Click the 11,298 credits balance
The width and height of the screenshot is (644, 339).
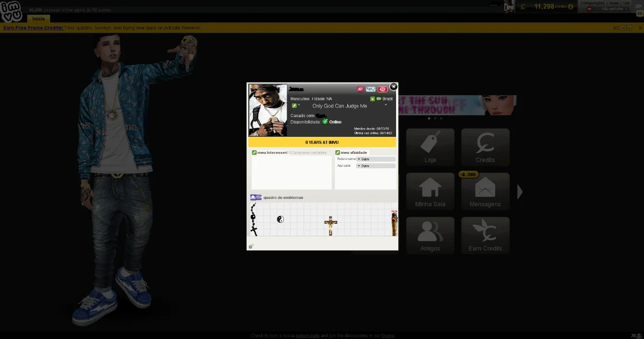[x=544, y=6]
